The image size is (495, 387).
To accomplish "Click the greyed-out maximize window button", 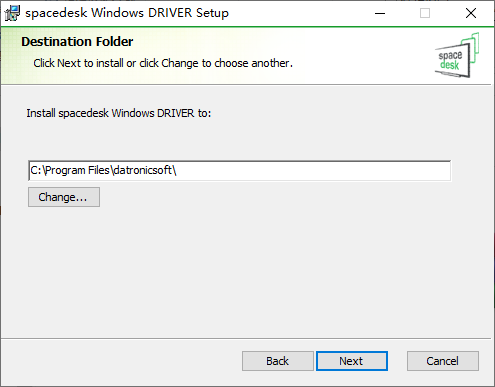I will (x=425, y=13).
